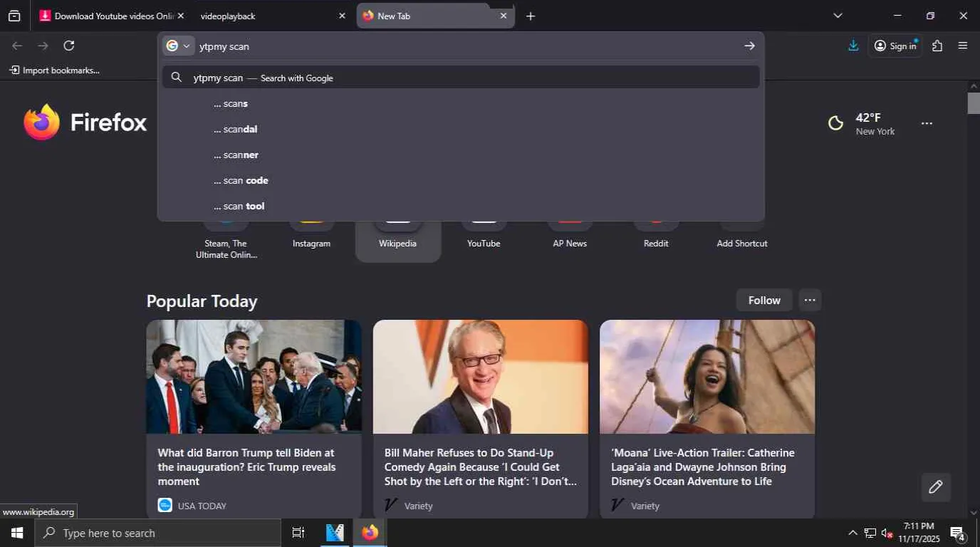Open the network status tray icon
This screenshot has height=547, width=980.
coord(870,533)
